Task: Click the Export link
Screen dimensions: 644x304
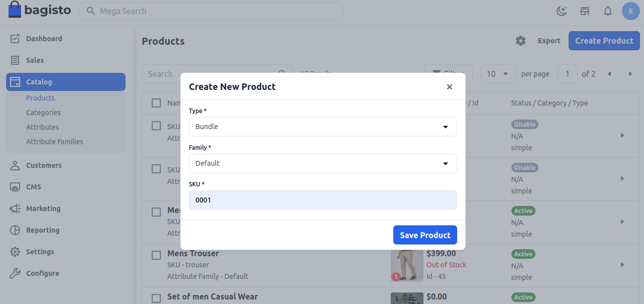Action: tap(549, 41)
